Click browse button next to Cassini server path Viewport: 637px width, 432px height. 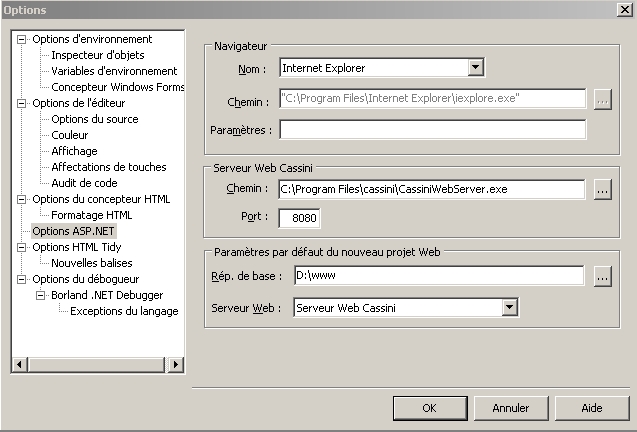coord(602,189)
